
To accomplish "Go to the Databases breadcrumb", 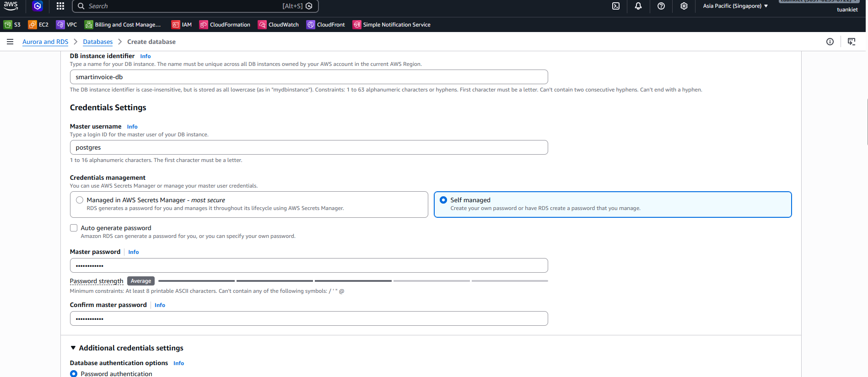I will (x=97, y=42).
